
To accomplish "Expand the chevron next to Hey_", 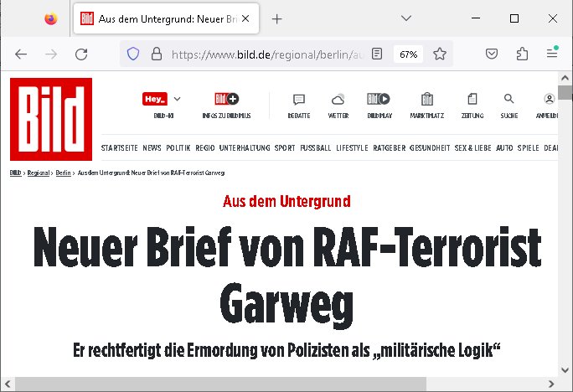I will [178, 99].
